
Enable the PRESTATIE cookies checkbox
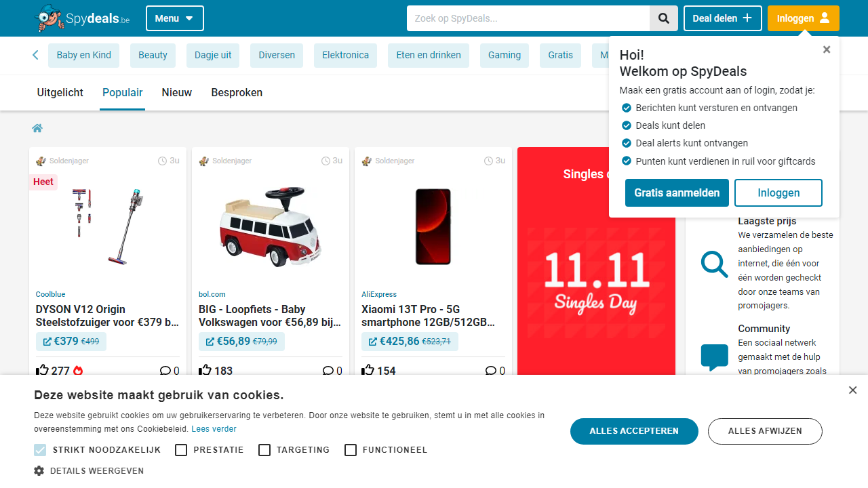[x=181, y=449]
